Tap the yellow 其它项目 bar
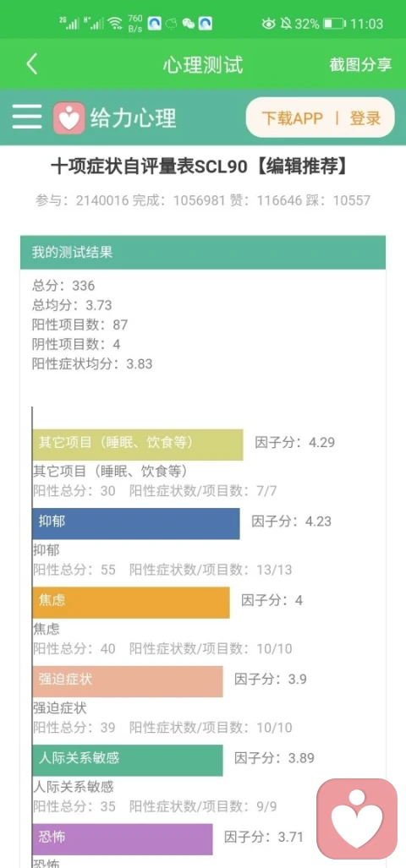Image resolution: width=406 pixels, height=868 pixels. tap(137, 445)
